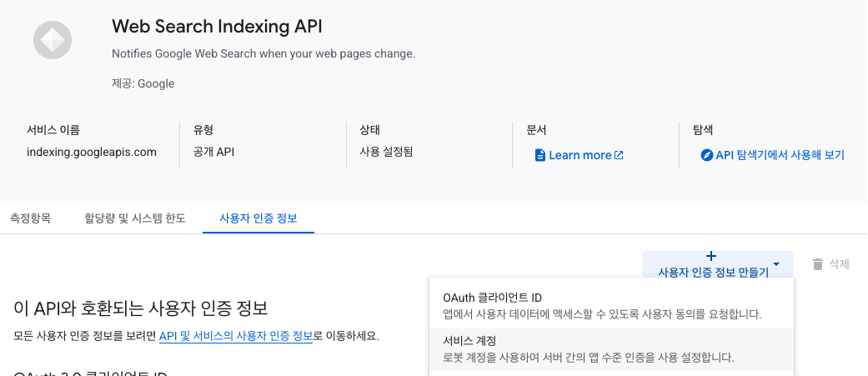868x376 pixels.
Task: Click the 유형 column label
Action: click(x=203, y=131)
